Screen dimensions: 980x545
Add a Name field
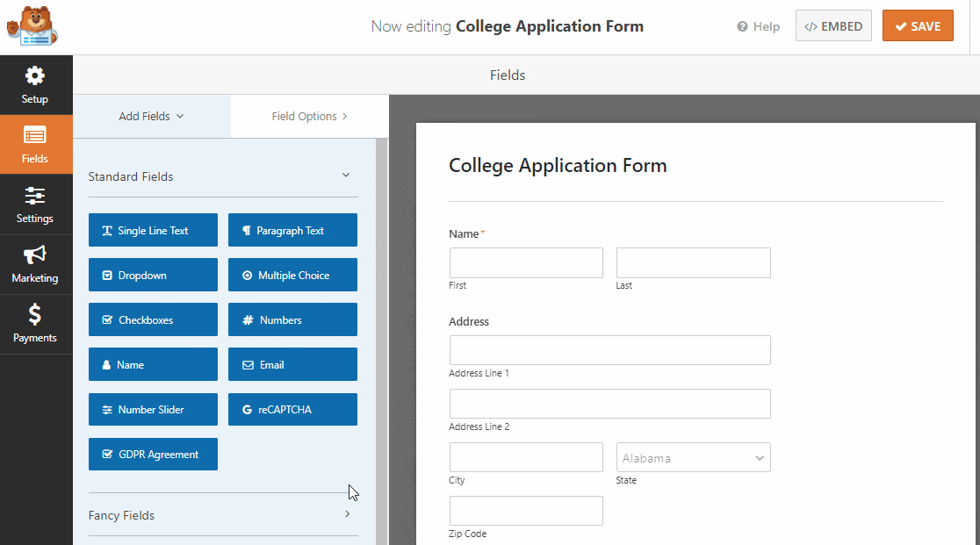pos(153,364)
